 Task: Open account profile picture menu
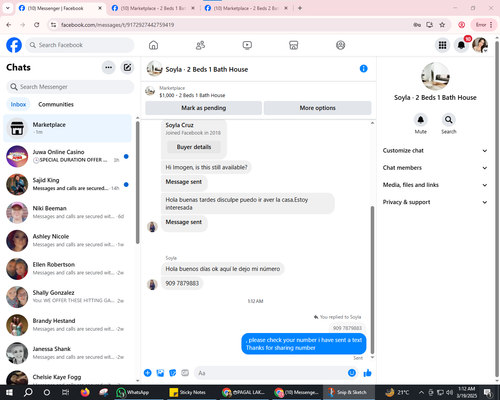click(x=480, y=45)
